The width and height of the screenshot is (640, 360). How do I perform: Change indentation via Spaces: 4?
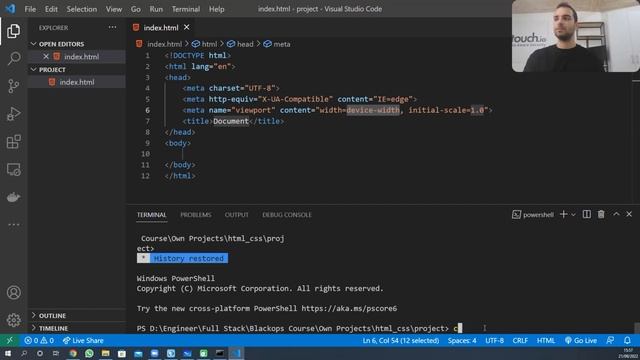[x=462, y=340]
